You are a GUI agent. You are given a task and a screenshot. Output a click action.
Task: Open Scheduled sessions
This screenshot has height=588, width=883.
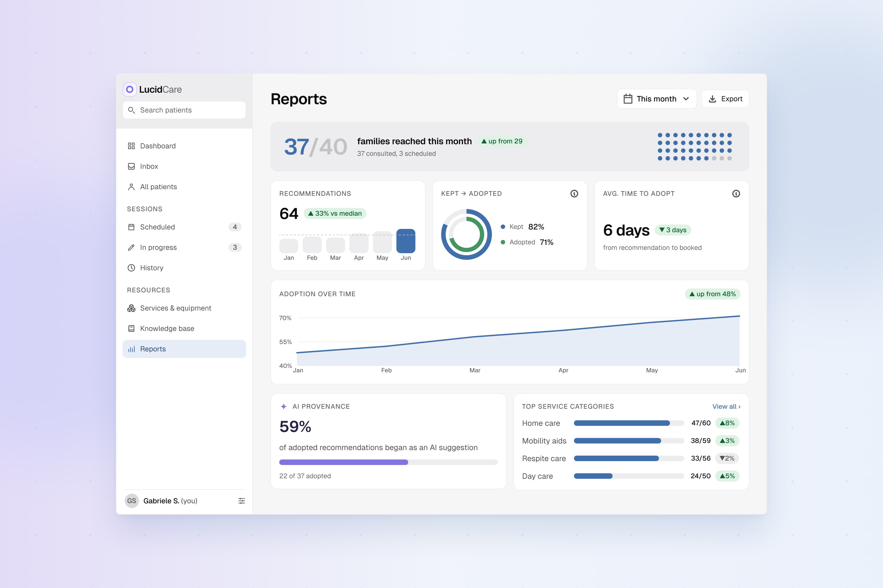(x=184, y=227)
